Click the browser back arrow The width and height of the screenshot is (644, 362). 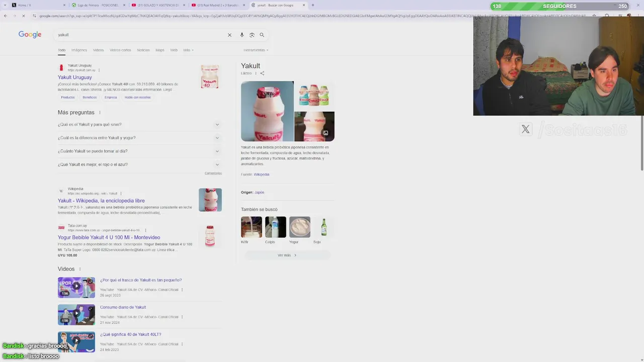[5, 16]
